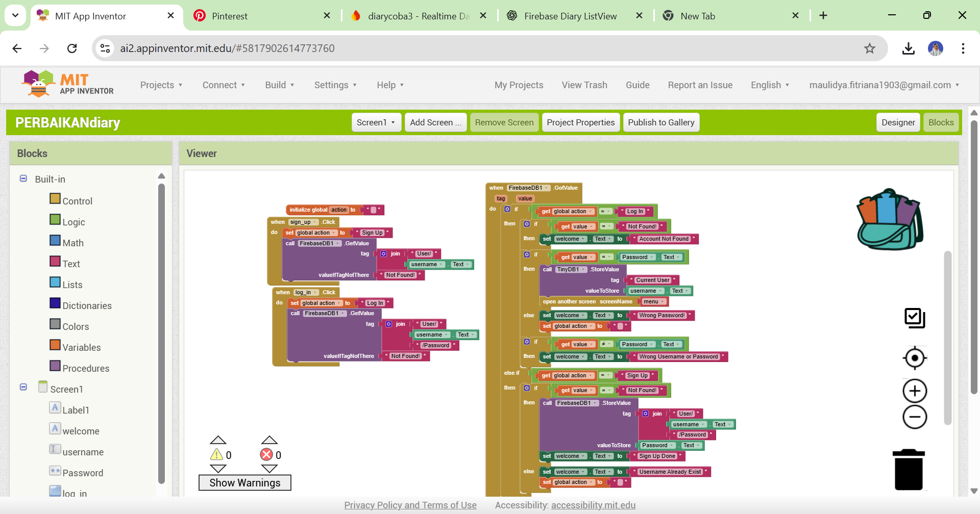Screen dimensions: 980x514
Task: Click the workspace controls checkbox icon
Action: [915, 318]
